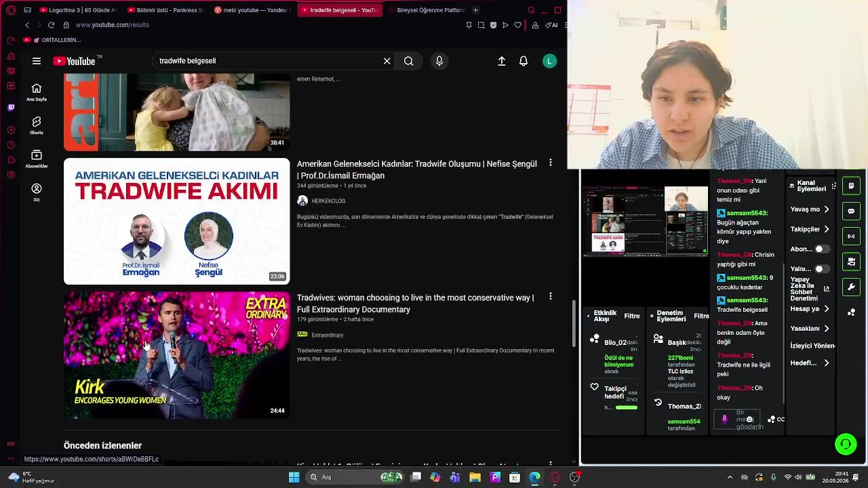Go back in the browser
The width and height of the screenshot is (868, 488).
[x=27, y=25]
